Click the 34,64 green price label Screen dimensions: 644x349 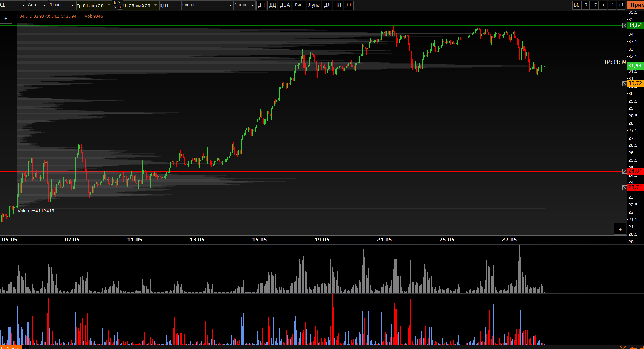point(635,25)
